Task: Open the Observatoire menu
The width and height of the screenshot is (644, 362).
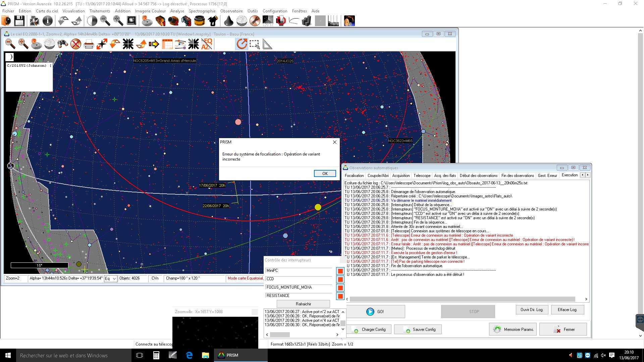Action: pos(231,11)
